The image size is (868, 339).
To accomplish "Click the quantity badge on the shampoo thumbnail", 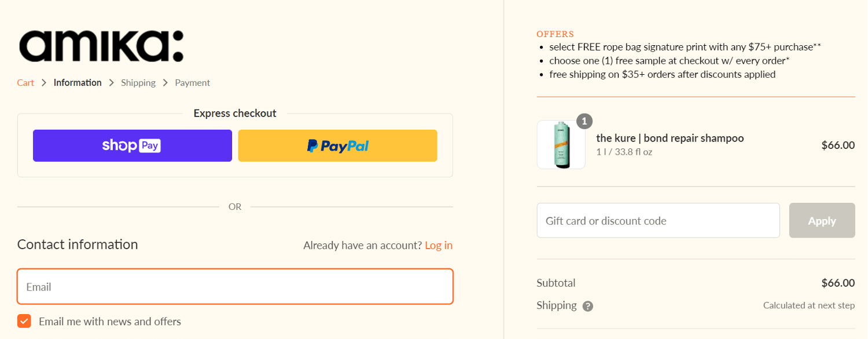I will point(584,121).
